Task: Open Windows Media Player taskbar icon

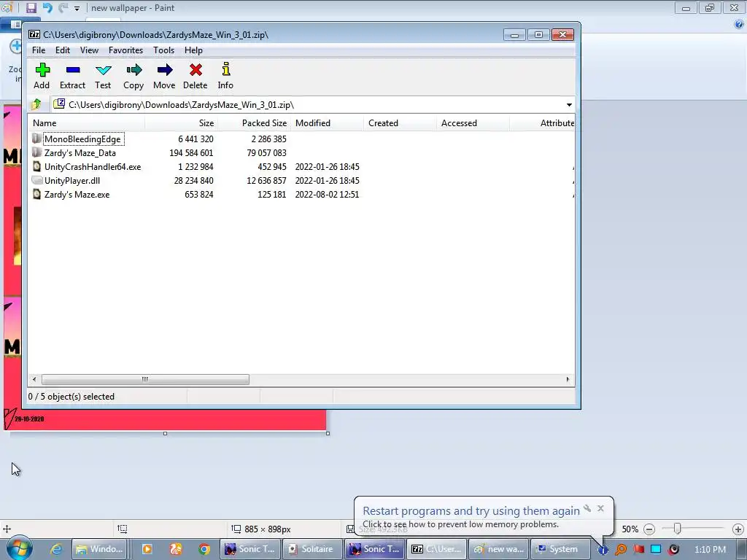Action: click(147, 549)
